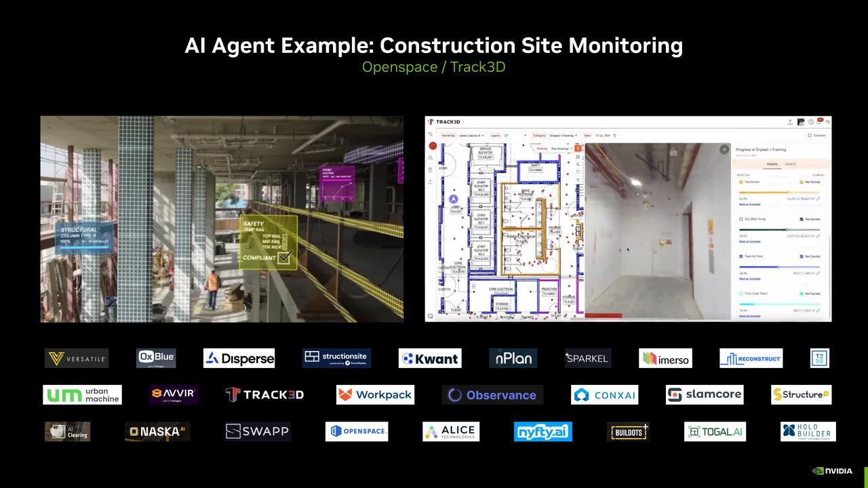Click the blue Lobby navigation marker on floor plan
This screenshot has height=488, width=868.
click(x=454, y=199)
